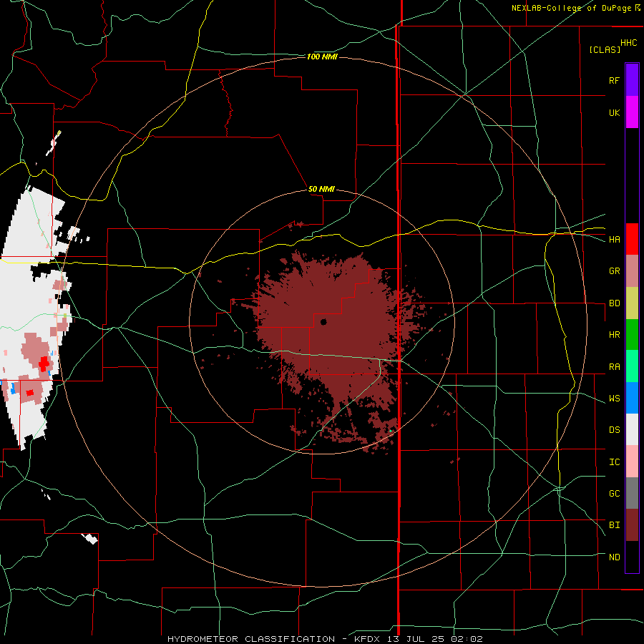Click the "100 NMI" range ring label
The height and width of the screenshot is (644, 644).
click(x=322, y=57)
